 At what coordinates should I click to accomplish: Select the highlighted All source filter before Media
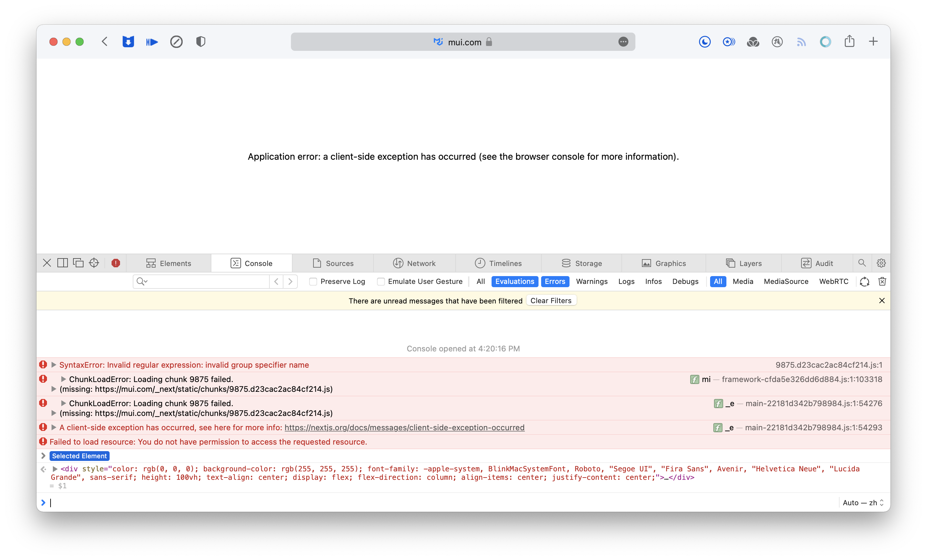[718, 281]
